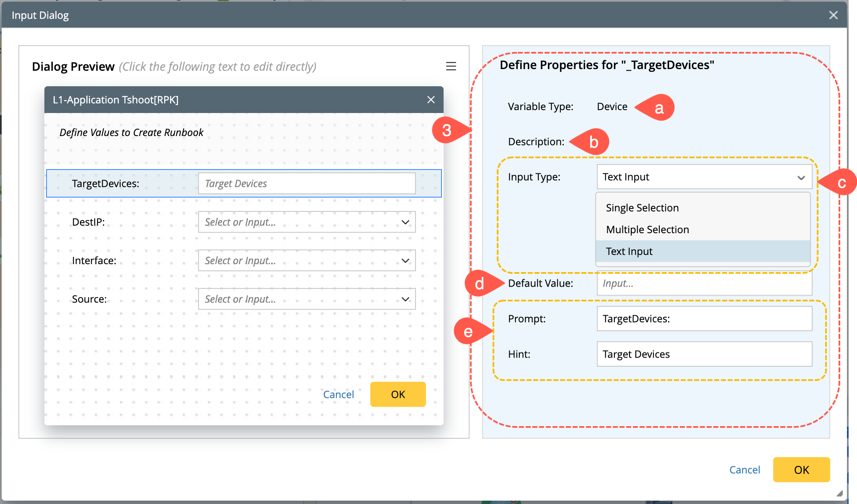This screenshot has height=504, width=857.
Task: Confirm with the bottom-right OK button
Action: [x=801, y=470]
